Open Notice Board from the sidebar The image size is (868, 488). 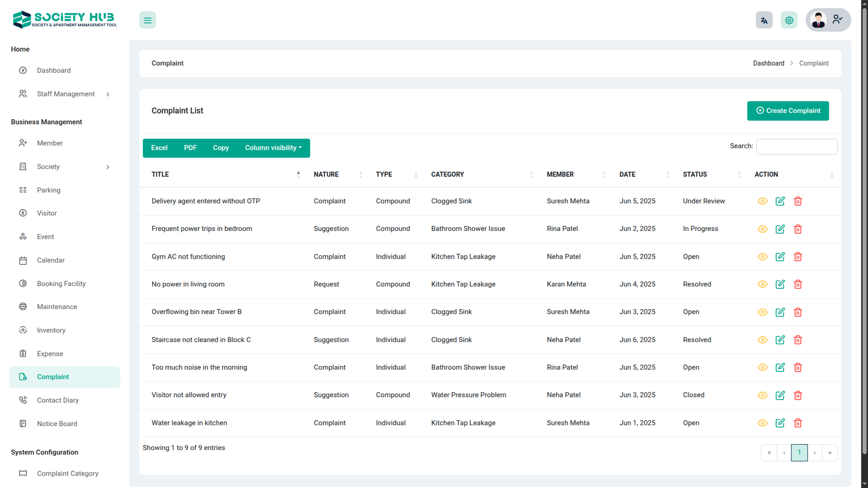tap(57, 423)
